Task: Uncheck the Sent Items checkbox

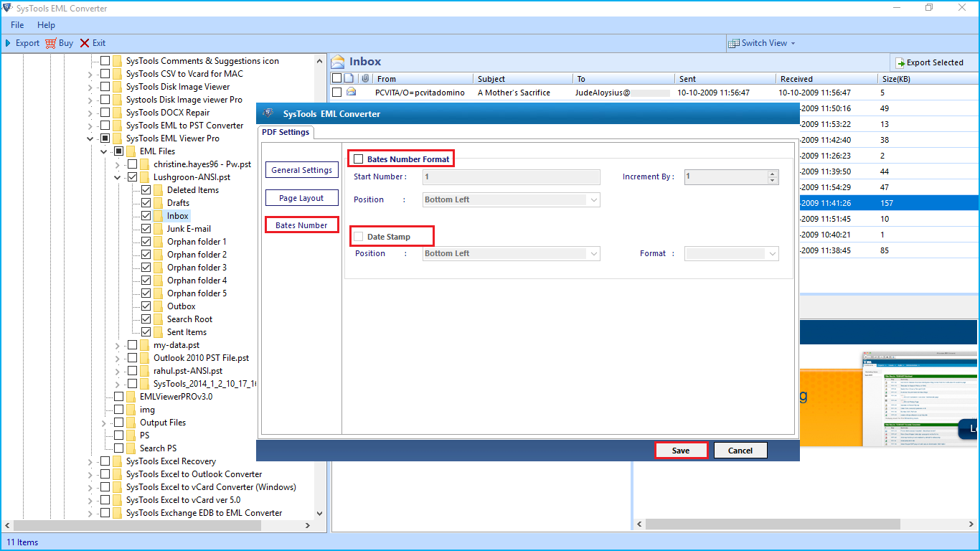Action: tap(146, 332)
